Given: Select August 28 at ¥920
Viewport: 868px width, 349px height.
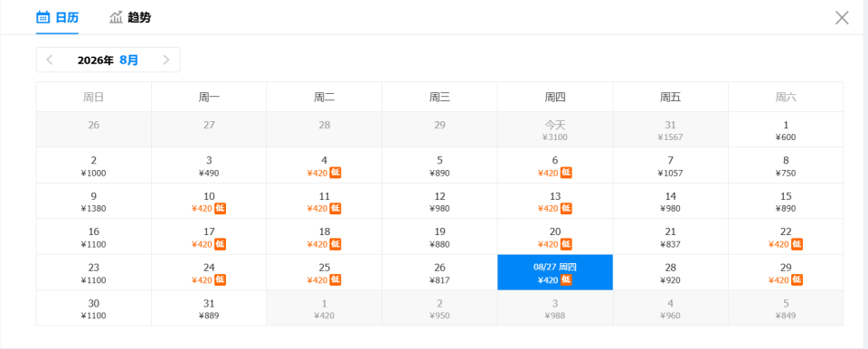Looking at the screenshot, I should (x=670, y=272).
